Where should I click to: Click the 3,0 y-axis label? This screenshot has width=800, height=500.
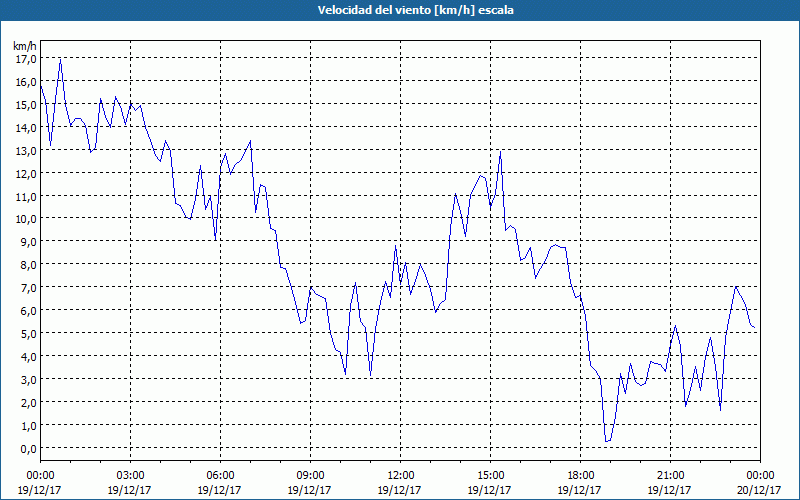pyautogui.click(x=28, y=380)
